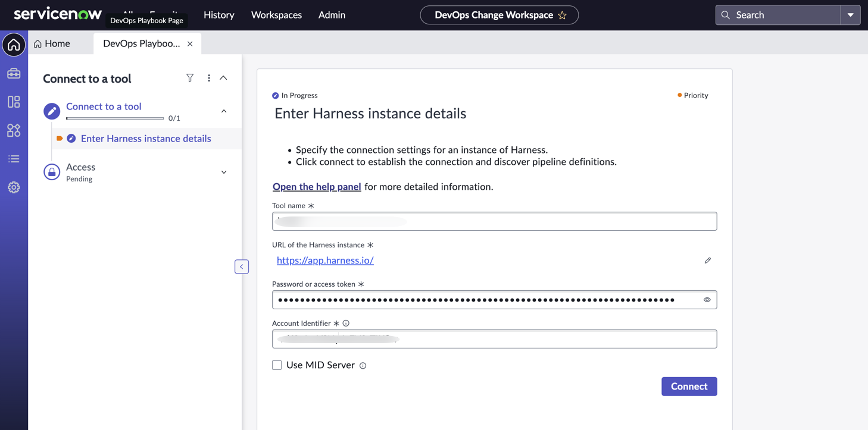Show Account Identifier info tooltip icon

click(346, 324)
